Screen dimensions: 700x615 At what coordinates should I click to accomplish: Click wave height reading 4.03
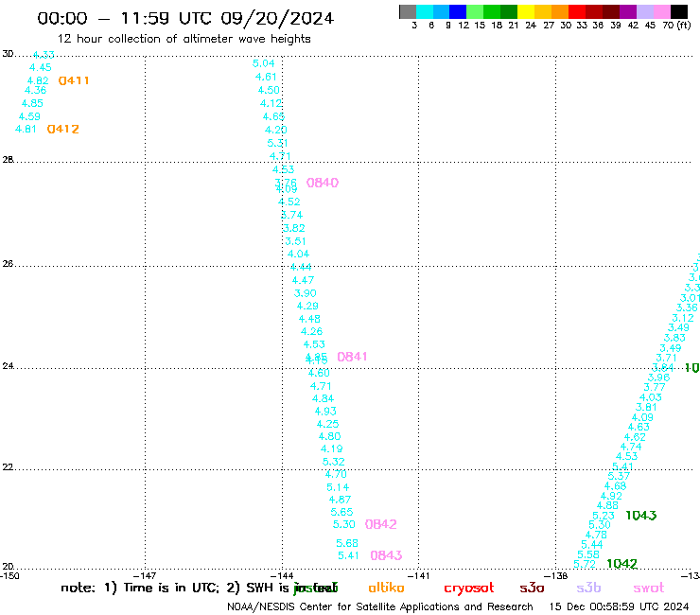[651, 397]
